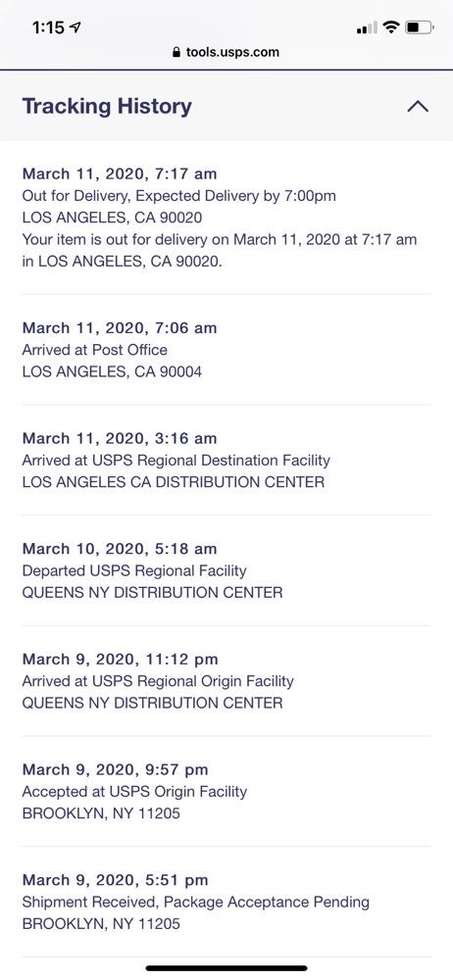Tap the Wi-Fi icon in status bar
This screenshot has width=453, height=980.
[391, 27]
